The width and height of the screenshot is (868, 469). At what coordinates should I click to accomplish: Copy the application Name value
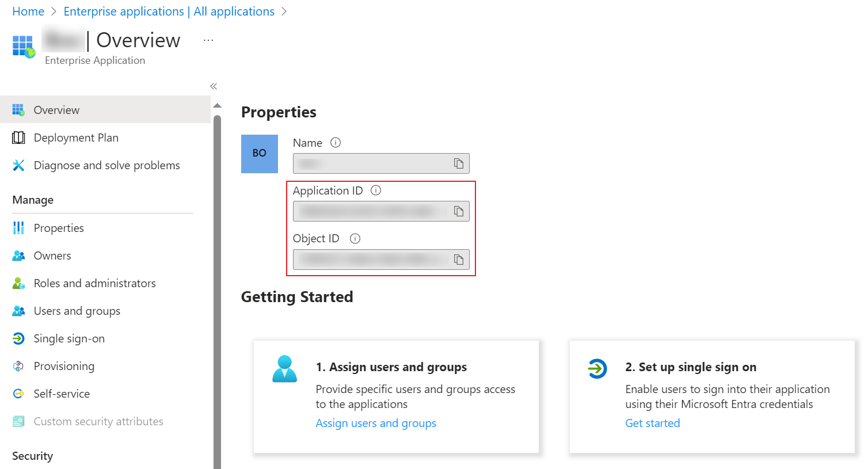(x=459, y=163)
